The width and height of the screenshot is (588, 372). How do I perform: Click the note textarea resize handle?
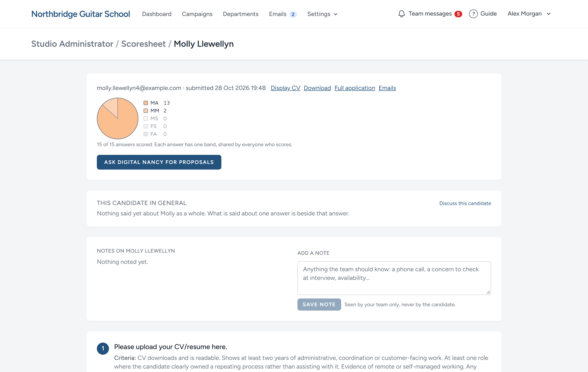point(488,292)
